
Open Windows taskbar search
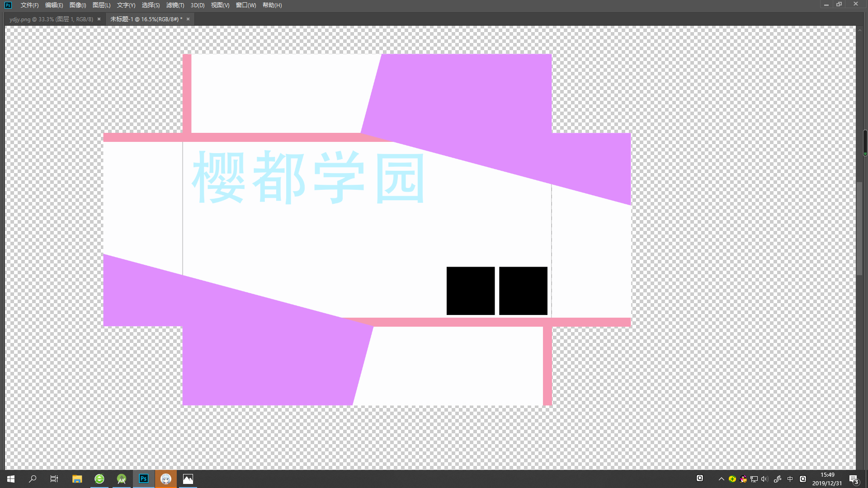[x=33, y=479]
